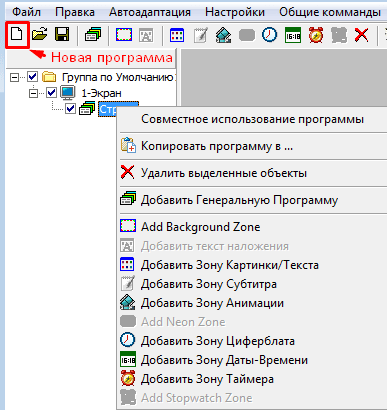Open the Общие комманды menu
Image resolution: width=387 pixels, height=410 pixels.
coord(330,12)
